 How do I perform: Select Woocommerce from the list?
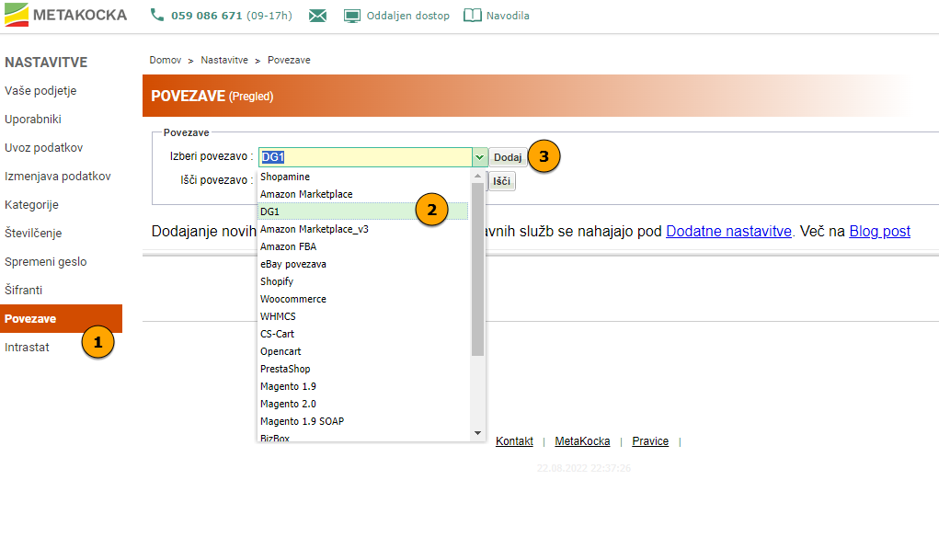(363, 299)
